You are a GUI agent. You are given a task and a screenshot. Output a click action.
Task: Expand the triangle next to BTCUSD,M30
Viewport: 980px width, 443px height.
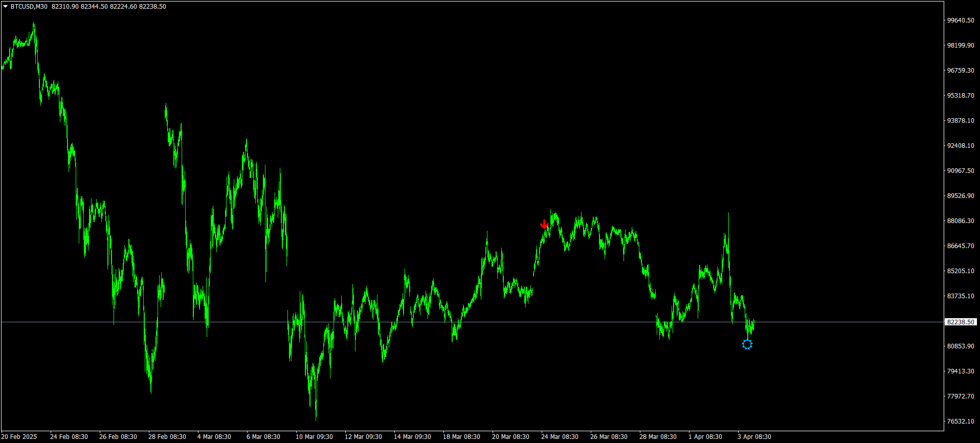point(5,7)
